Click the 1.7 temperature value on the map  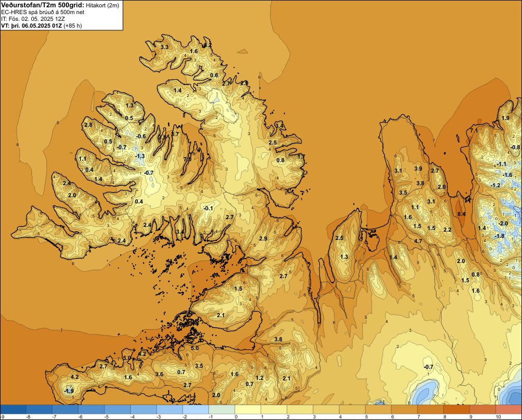tap(301, 157)
